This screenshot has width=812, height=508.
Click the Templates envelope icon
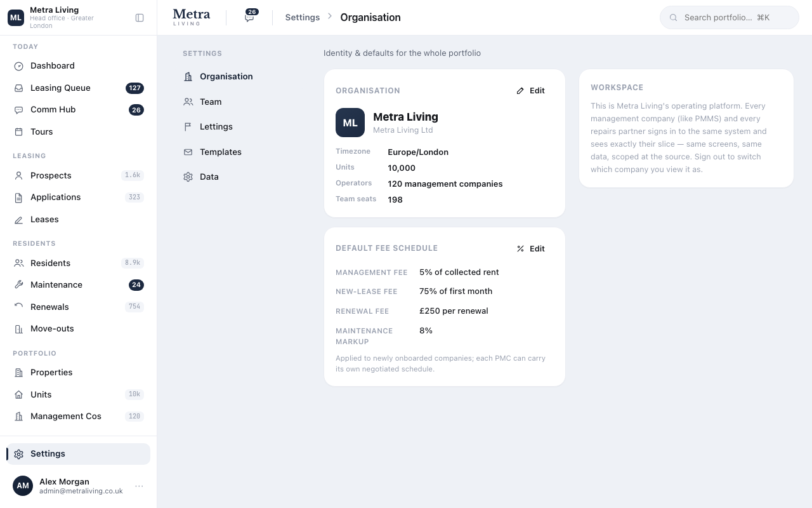pyautogui.click(x=188, y=152)
